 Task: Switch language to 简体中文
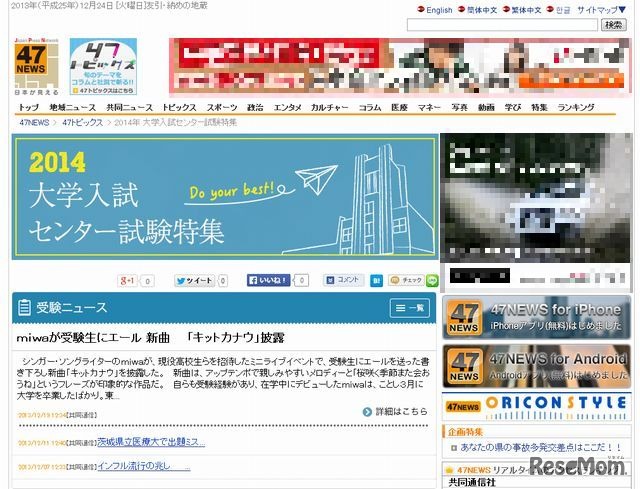482,10
